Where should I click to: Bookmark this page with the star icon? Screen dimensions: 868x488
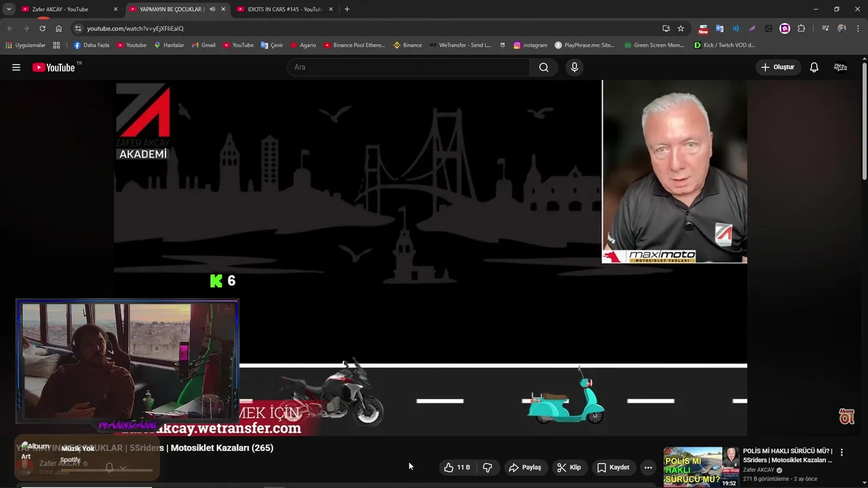[x=681, y=28]
